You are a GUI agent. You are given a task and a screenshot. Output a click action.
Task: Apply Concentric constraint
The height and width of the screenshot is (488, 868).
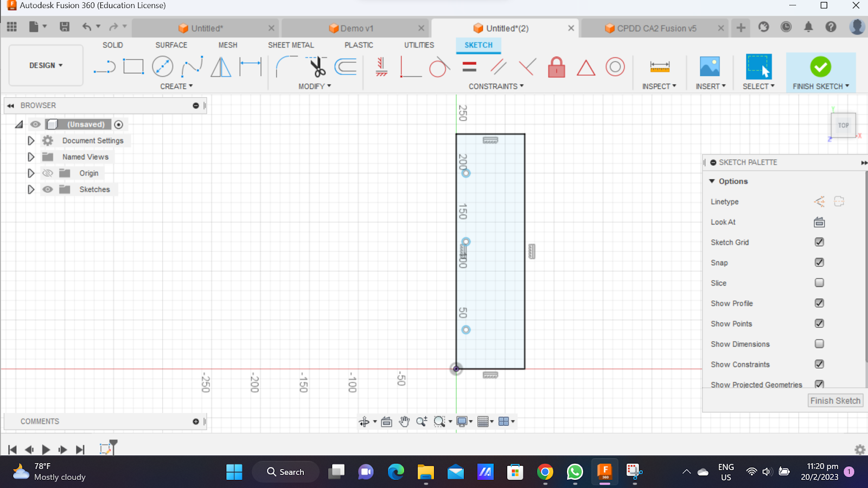coord(615,67)
